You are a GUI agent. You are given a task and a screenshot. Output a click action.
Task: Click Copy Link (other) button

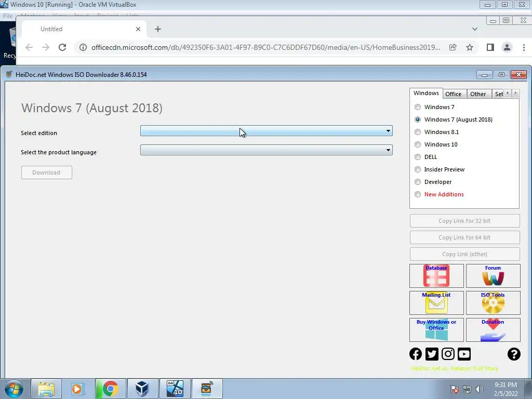pos(464,254)
